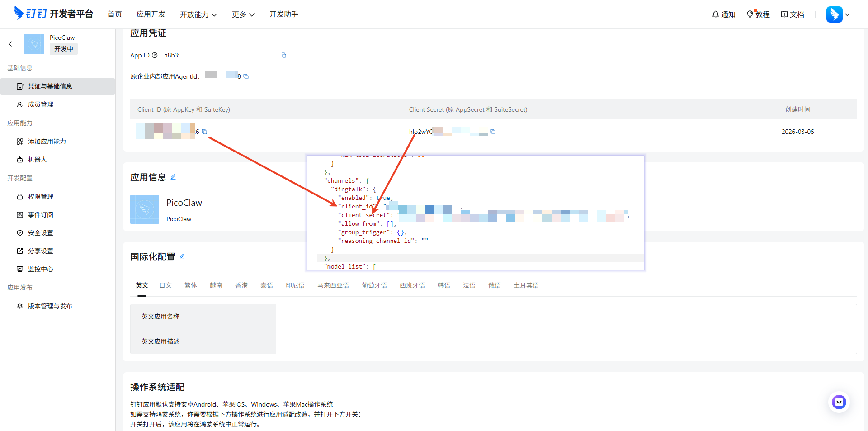This screenshot has width=868, height=431.
Task: Edit the 应用信息 section
Action: (173, 177)
